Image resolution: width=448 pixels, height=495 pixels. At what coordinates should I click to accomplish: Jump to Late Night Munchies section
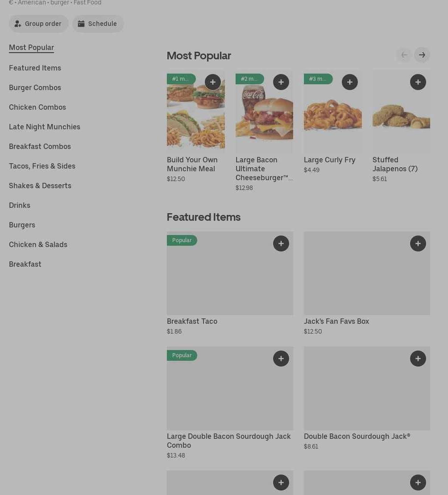pyautogui.click(x=45, y=127)
